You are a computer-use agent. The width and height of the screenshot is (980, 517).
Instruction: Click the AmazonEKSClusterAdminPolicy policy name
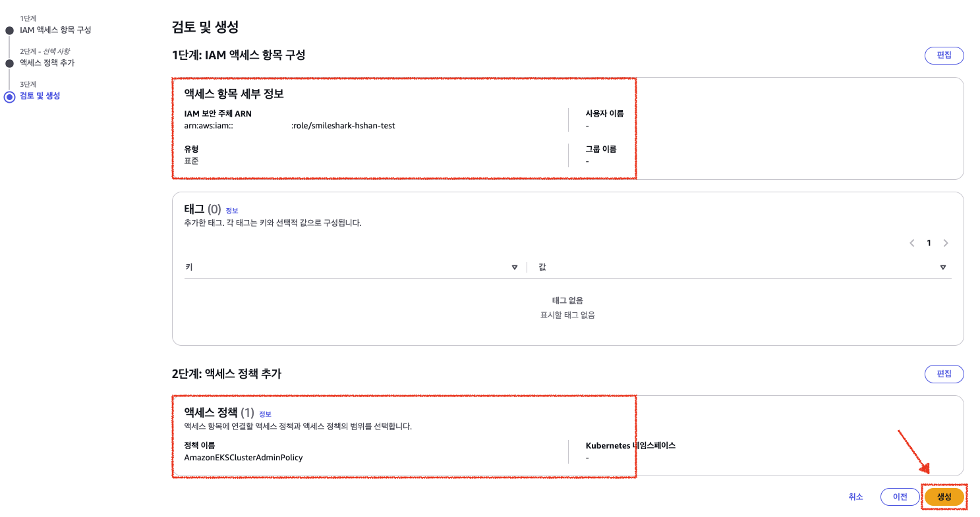(x=243, y=457)
